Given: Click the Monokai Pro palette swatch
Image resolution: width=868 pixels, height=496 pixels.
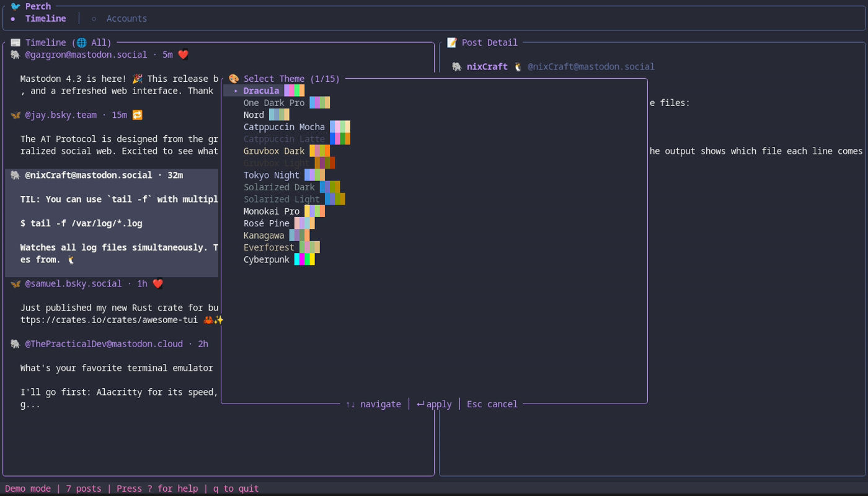Looking at the screenshot, I should 315,211.
